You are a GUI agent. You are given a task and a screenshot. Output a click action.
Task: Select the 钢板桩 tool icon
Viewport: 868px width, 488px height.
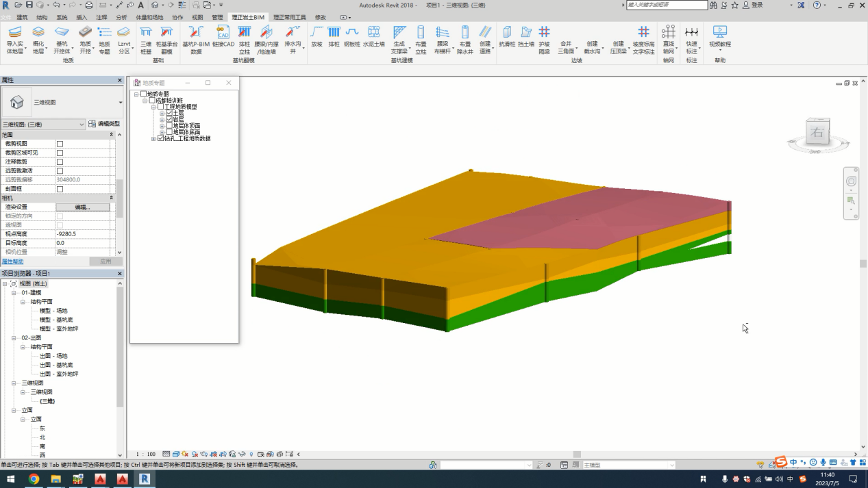[352, 33]
